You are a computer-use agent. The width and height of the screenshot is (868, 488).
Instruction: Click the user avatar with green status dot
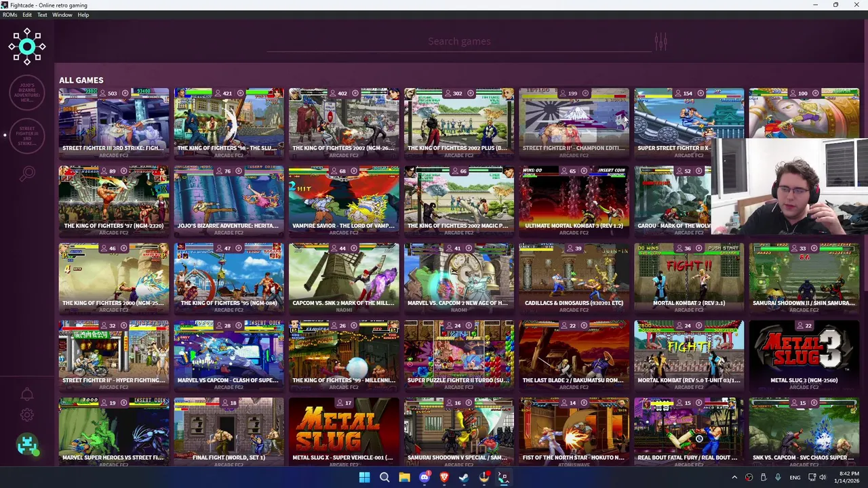(27, 445)
